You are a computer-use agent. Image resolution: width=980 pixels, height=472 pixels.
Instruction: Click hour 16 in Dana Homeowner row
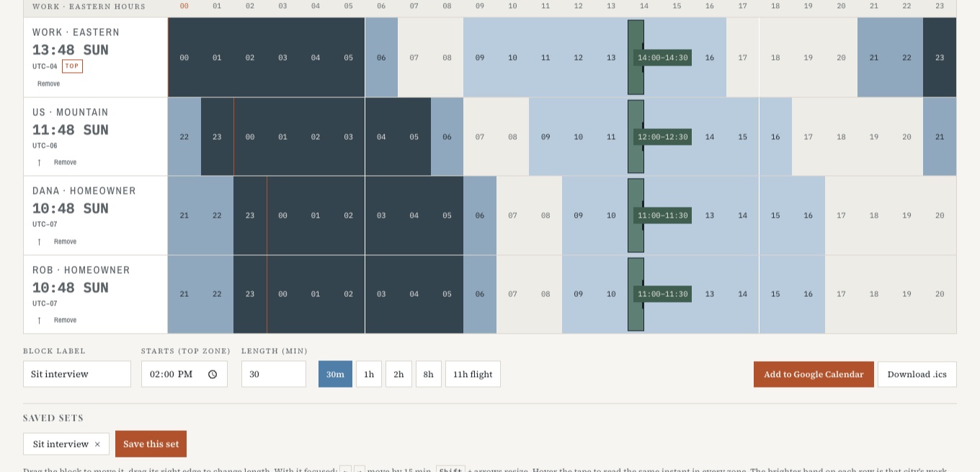tap(808, 215)
